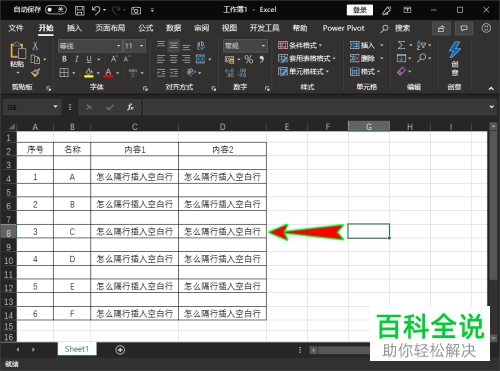Viewport: 500px width, 371px height.
Task: Click the Paste clipboard icon
Action: [x=18, y=51]
